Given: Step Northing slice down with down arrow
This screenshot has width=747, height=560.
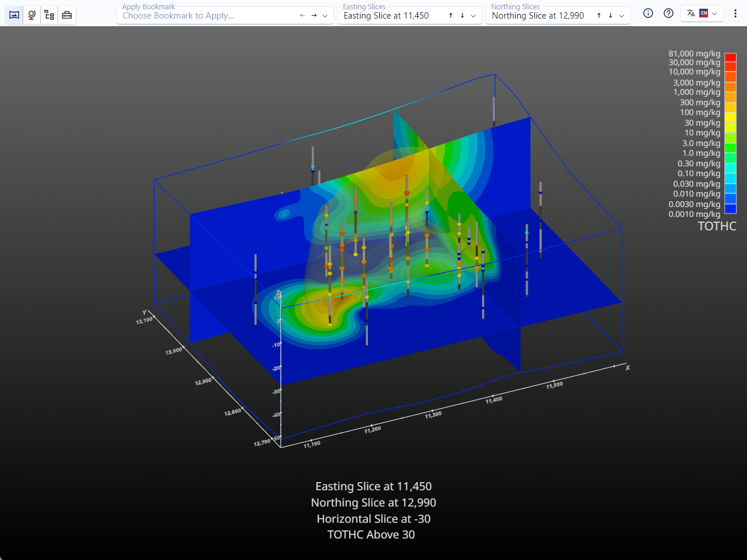Looking at the screenshot, I should (x=610, y=16).
